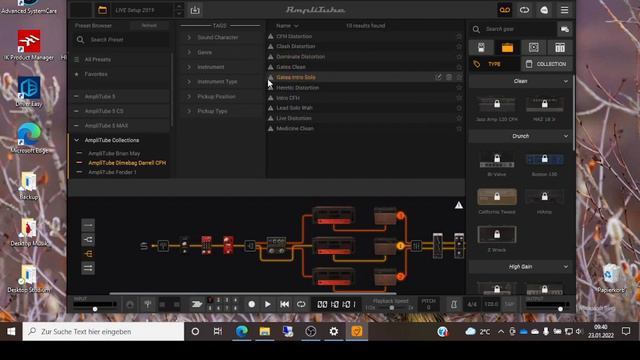Click the warning triangle in chain view
Image resolution: width=640 pixels, height=360 pixels.
tap(459, 205)
